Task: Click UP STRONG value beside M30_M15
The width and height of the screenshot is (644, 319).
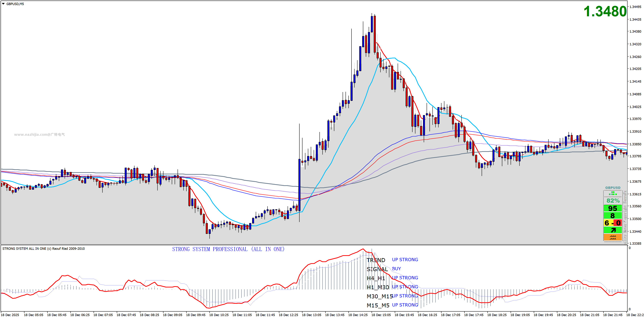Action: tap(405, 296)
